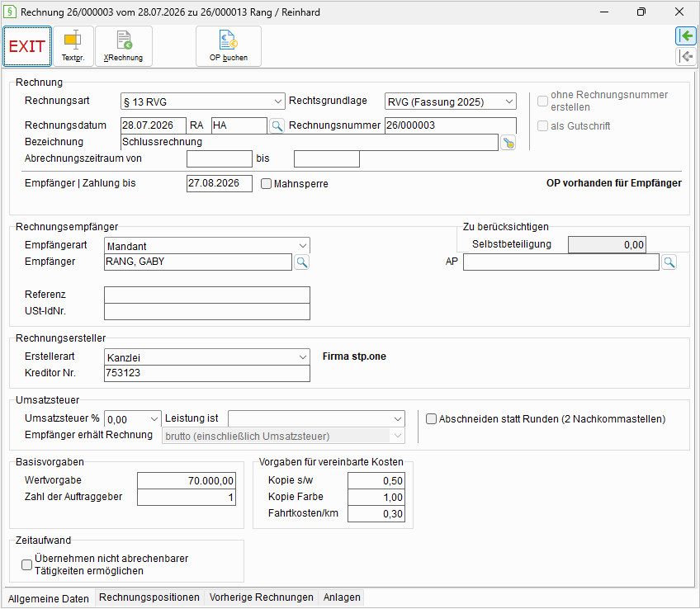Click into the Referenz input field
This screenshot has height=609, width=700.
click(x=207, y=295)
